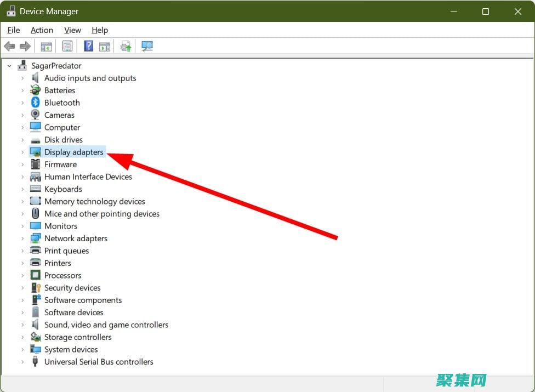Click the Cameras webcam icon
Image resolution: width=535 pixels, height=392 pixels.
(x=36, y=115)
